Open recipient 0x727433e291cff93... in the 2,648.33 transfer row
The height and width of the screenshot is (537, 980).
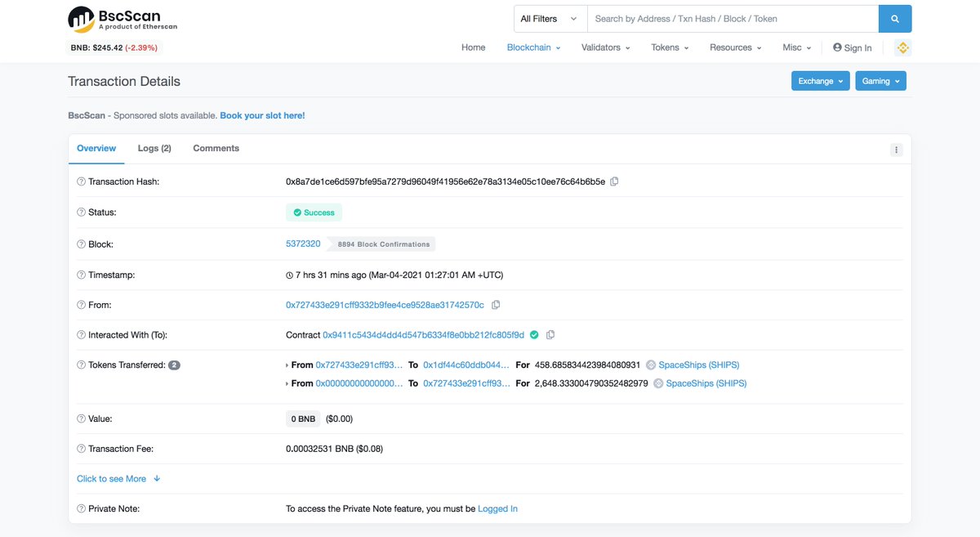point(466,383)
